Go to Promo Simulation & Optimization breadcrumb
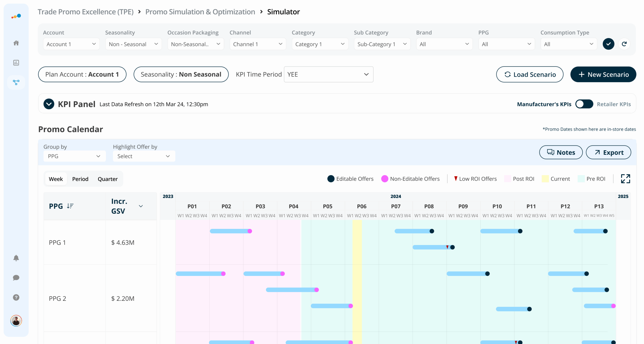The width and height of the screenshot is (644, 344). [x=200, y=12]
